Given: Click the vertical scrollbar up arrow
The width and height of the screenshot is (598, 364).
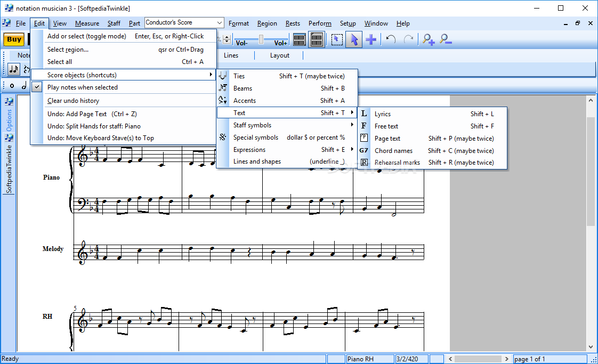Looking at the screenshot, I should [x=591, y=100].
